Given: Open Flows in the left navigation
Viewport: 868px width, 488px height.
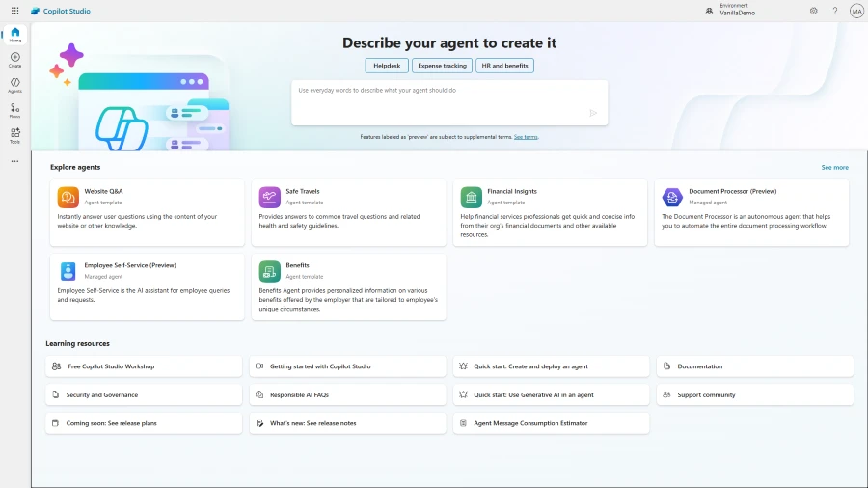Looking at the screenshot, I should pos(14,110).
